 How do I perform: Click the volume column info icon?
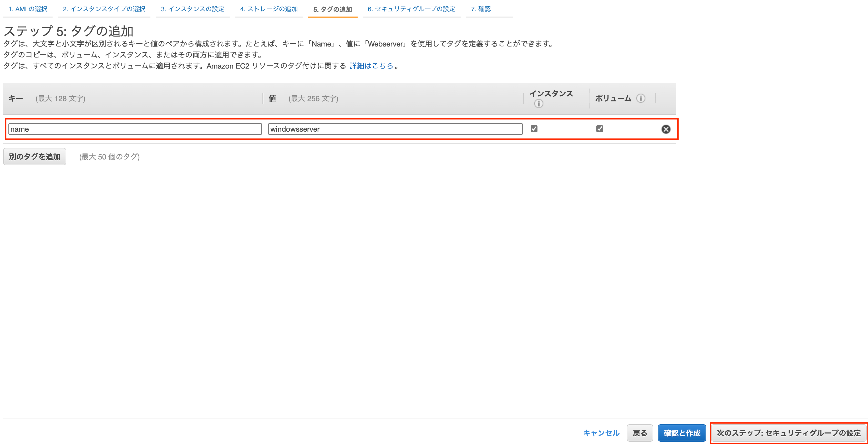(x=641, y=98)
